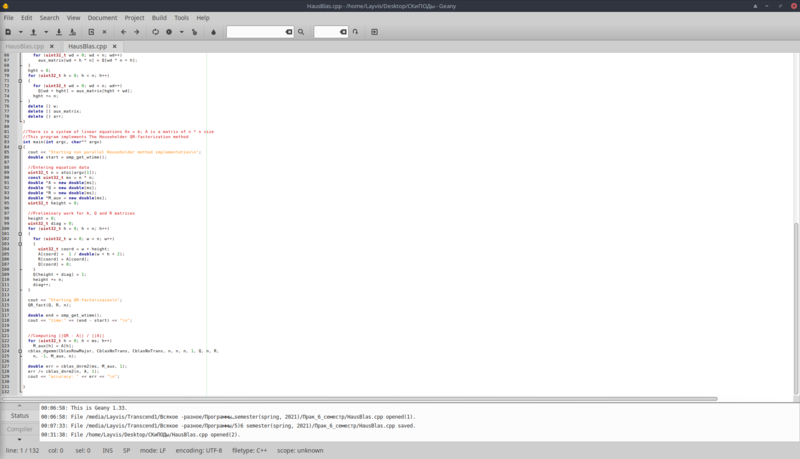800x459 pixels.
Task: Open the Tools menu
Action: 182,17
